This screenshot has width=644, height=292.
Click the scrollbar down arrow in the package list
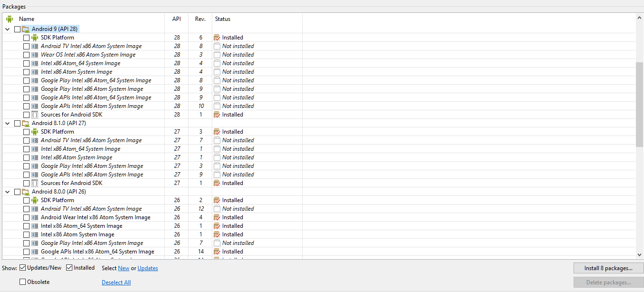point(639,255)
